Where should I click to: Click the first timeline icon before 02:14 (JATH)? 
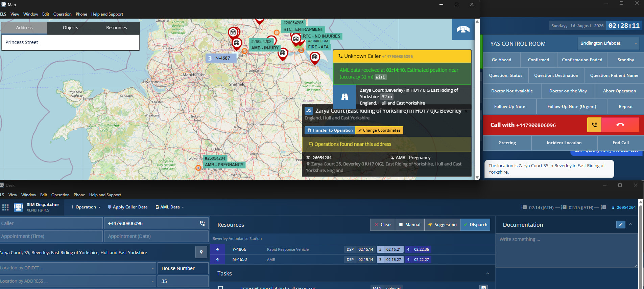[524, 207]
